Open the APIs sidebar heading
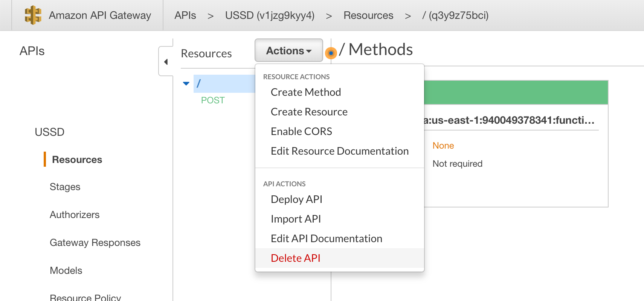The image size is (644, 301). click(32, 51)
